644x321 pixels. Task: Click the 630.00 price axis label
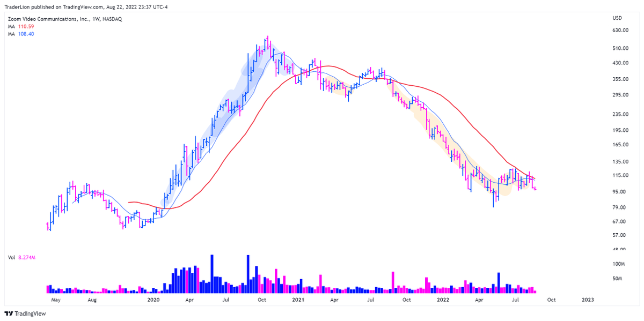click(621, 31)
